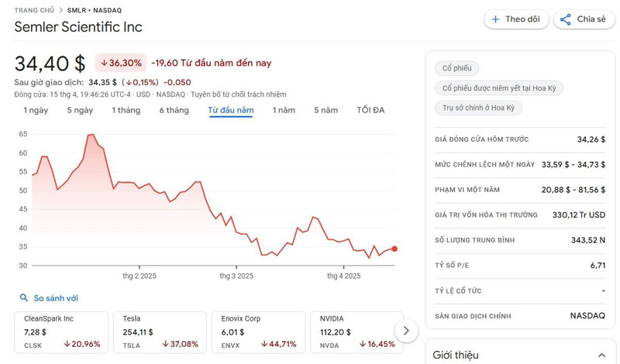Select the TỐI ĐA range tab
Viewport: 620px width, 364px height.
370,110
